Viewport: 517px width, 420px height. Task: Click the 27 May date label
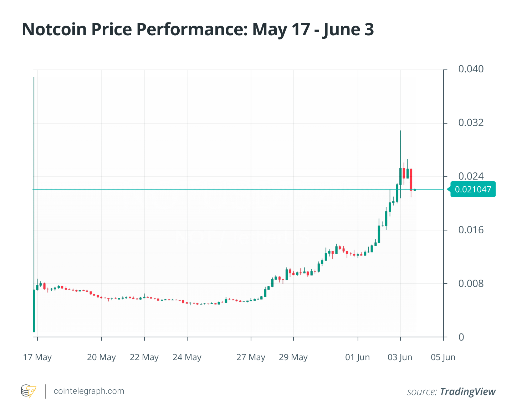coord(251,357)
